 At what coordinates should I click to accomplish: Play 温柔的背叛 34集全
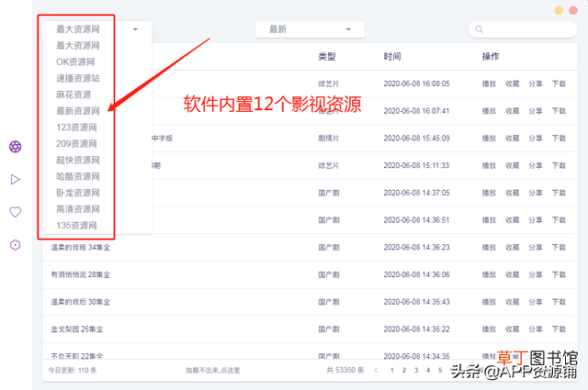489,247
